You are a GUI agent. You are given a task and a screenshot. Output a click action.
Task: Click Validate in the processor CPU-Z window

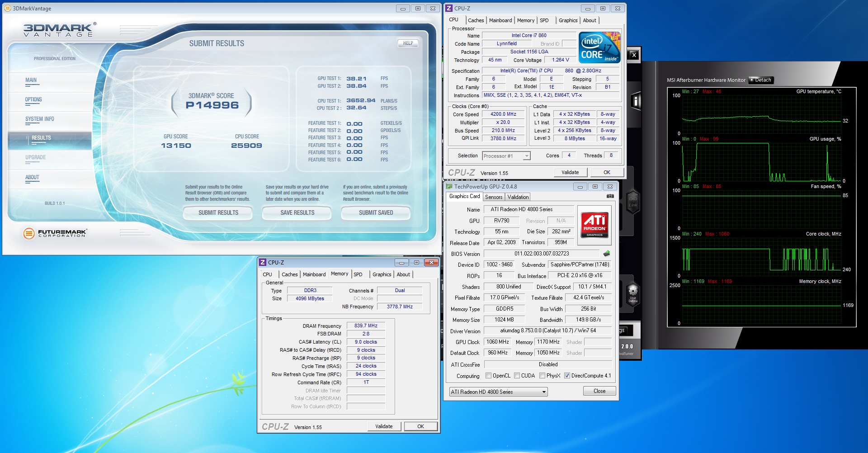pos(570,172)
